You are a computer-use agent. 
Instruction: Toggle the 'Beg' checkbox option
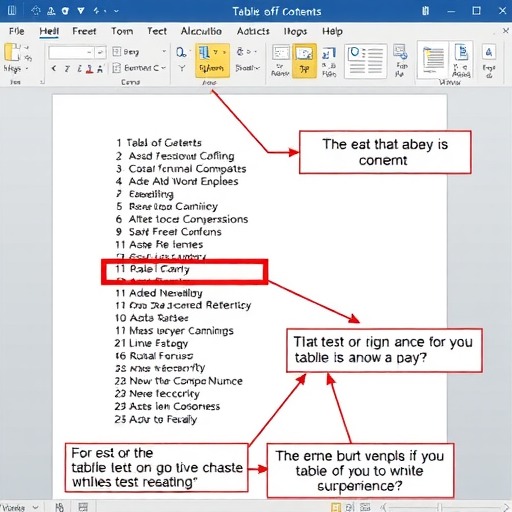[116, 52]
